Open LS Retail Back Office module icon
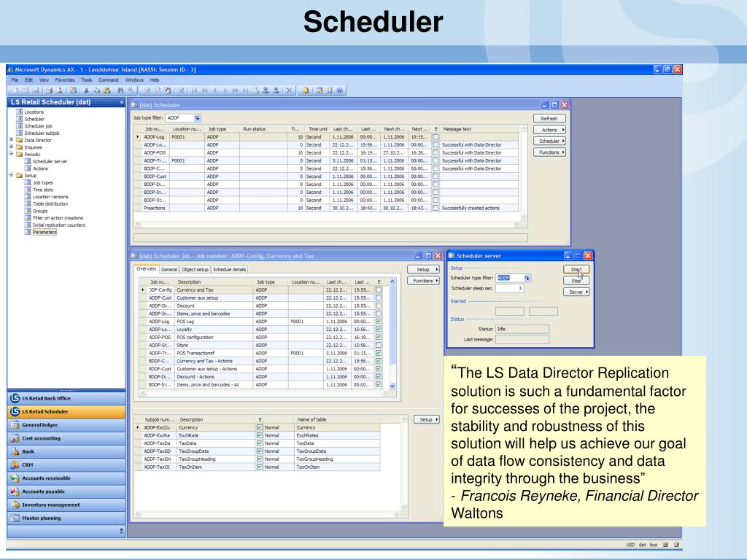747x560 pixels. click(15, 398)
